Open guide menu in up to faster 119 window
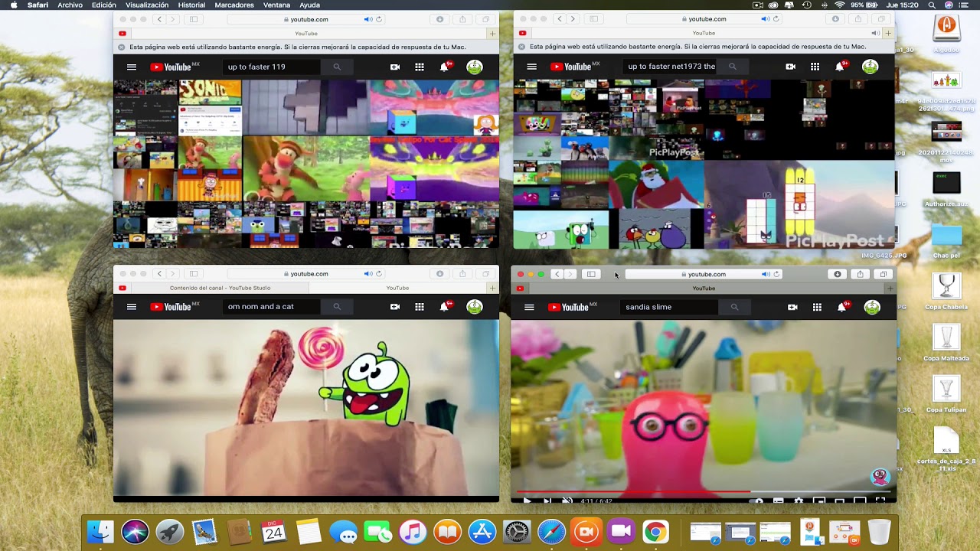Viewport: 980px width, 551px height. 132,67
